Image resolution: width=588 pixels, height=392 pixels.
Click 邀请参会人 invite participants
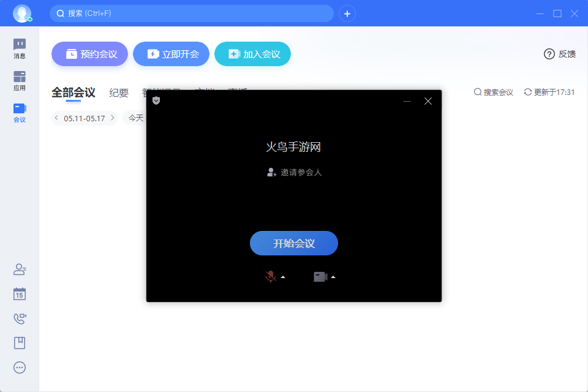[x=295, y=172]
